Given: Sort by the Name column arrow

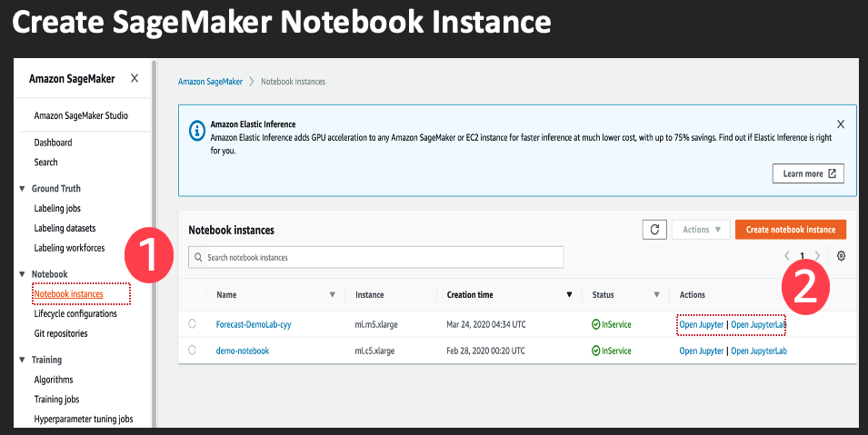Looking at the screenshot, I should tap(332, 294).
